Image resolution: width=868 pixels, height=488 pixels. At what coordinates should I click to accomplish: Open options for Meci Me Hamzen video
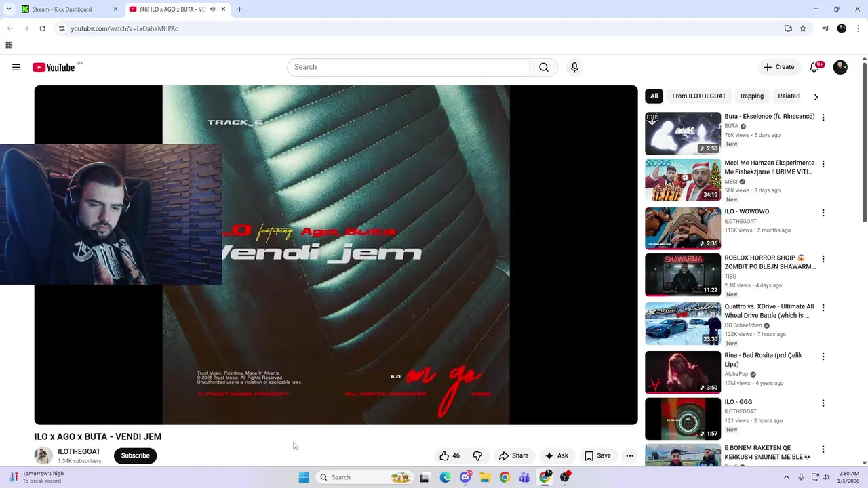823,164
